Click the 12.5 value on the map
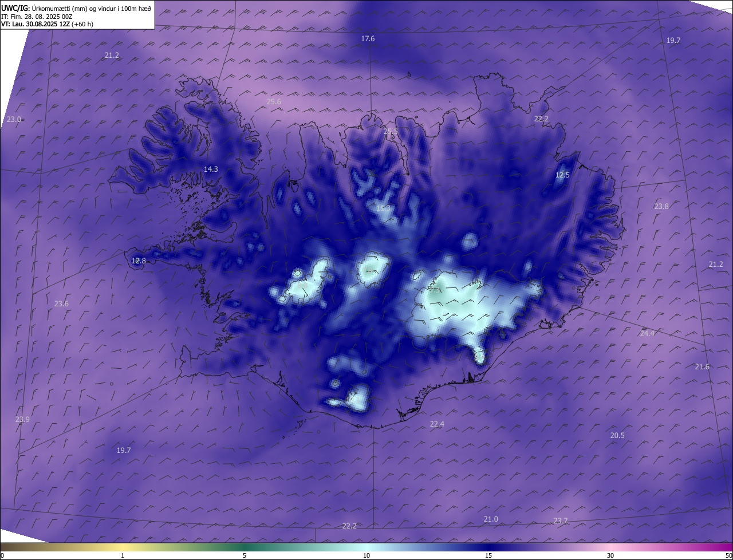This screenshot has height=560, width=733. pos(563,175)
